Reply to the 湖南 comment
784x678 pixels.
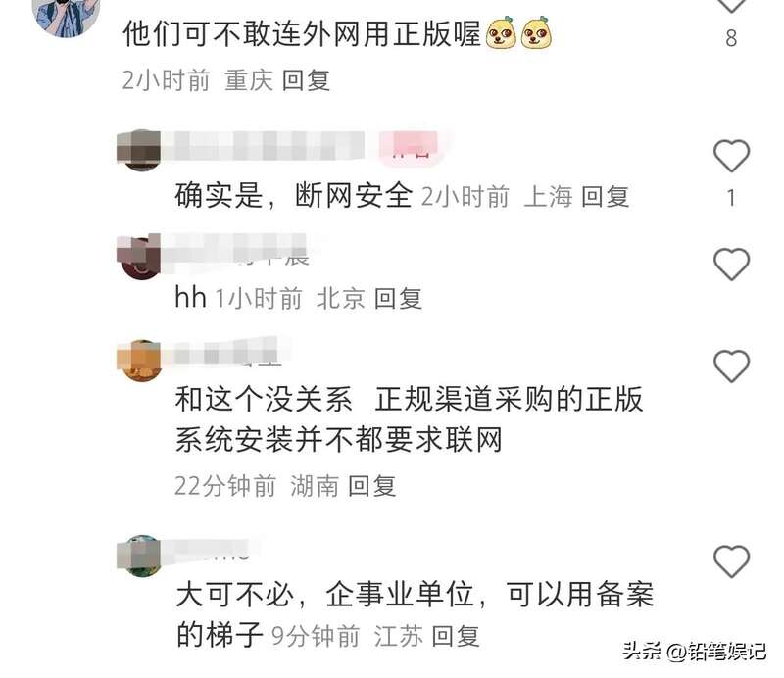pos(372,486)
